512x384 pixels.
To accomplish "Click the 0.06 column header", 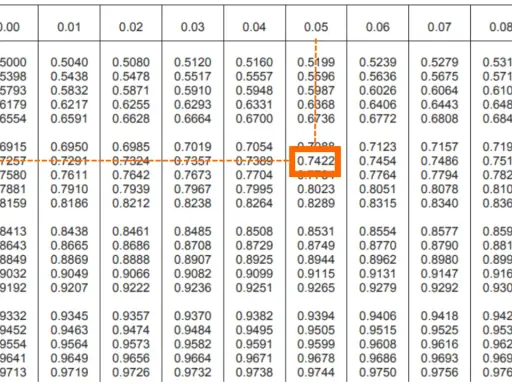I will pos(378,27).
